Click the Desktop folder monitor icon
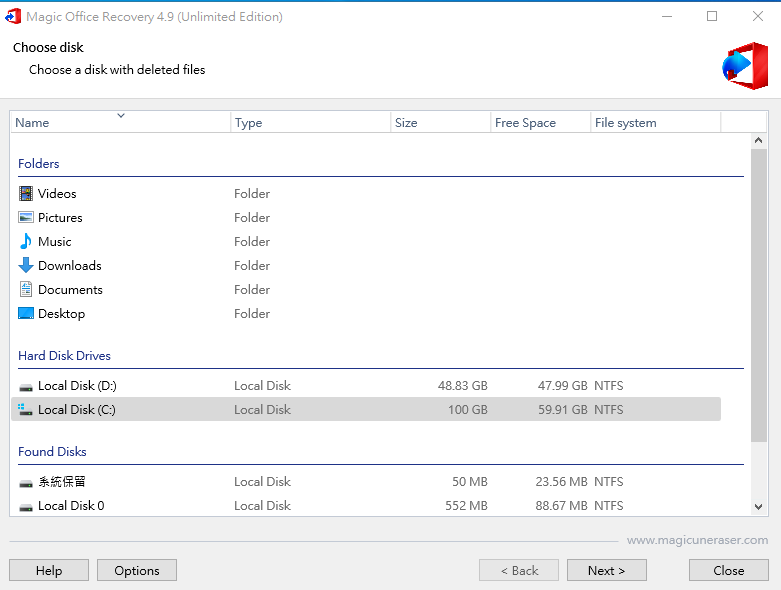The width and height of the screenshot is (781, 590). tap(26, 313)
